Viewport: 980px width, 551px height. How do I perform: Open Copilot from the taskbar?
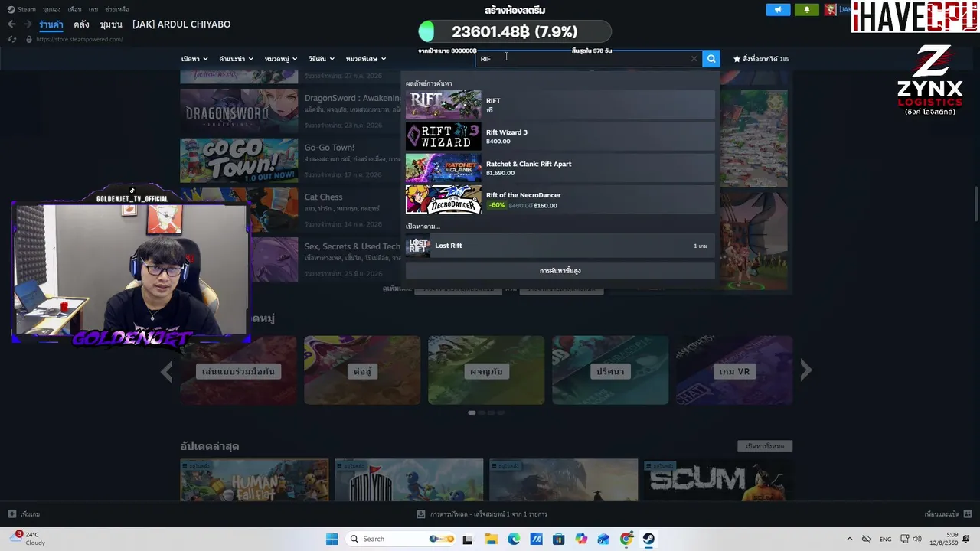coord(582,539)
